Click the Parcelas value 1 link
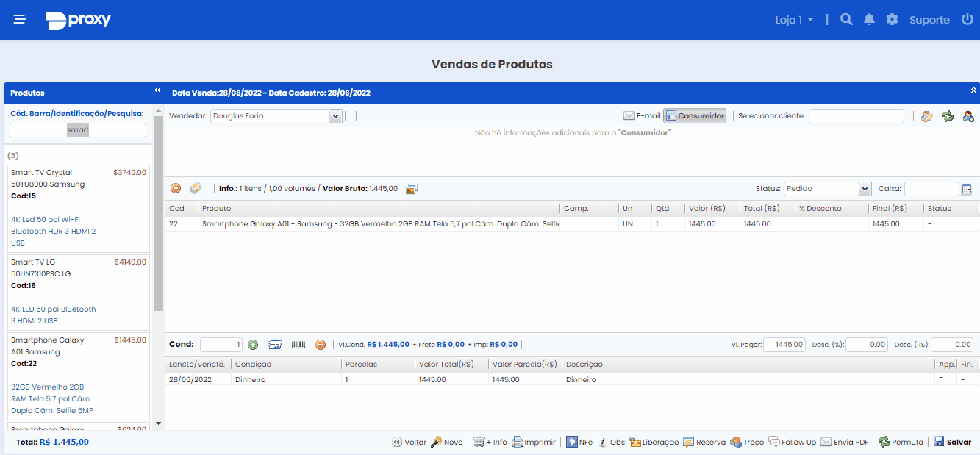This screenshot has width=980, height=455. coord(347,380)
